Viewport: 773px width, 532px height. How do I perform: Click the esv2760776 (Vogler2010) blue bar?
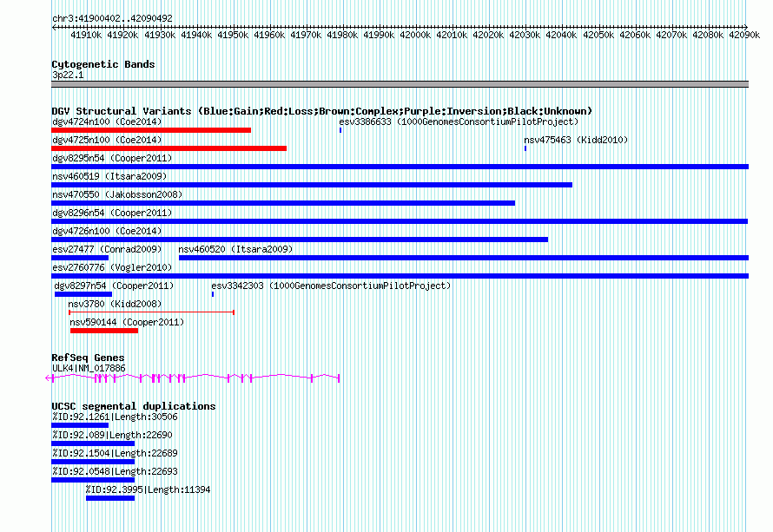tap(400, 276)
